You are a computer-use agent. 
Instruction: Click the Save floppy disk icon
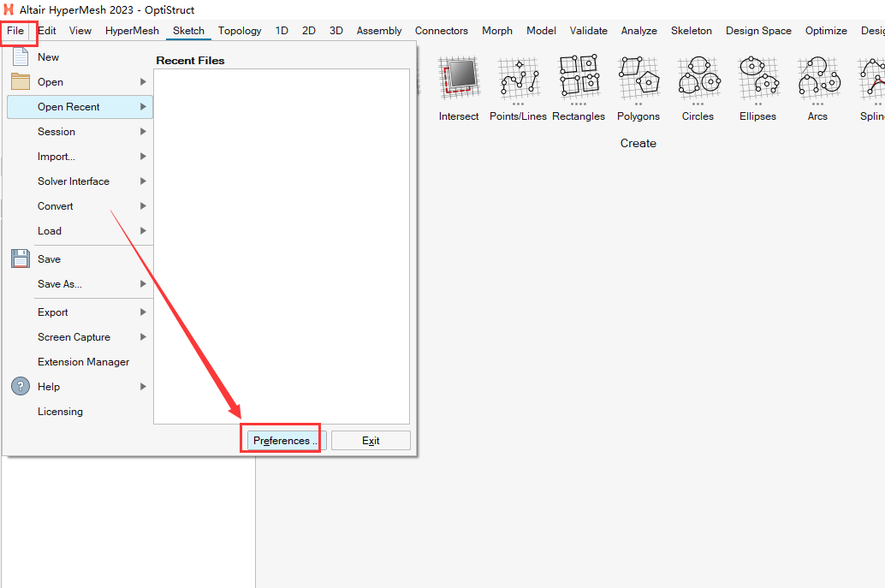21,259
